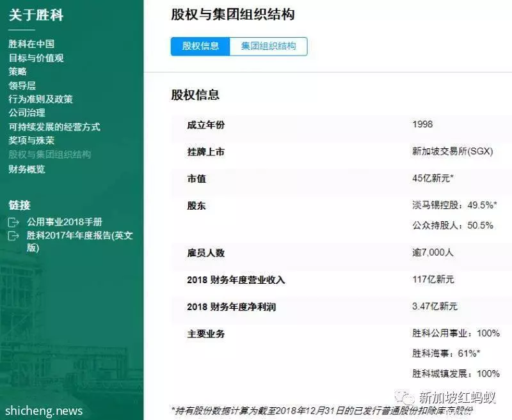Image resolution: width=512 pixels, height=420 pixels.
Task: Open 胜科在中国 in the sidebar
Action: point(31,44)
